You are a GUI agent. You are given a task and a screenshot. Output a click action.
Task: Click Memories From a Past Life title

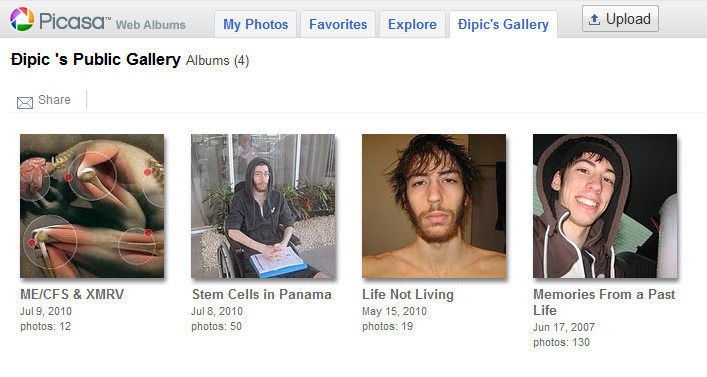[x=604, y=302]
